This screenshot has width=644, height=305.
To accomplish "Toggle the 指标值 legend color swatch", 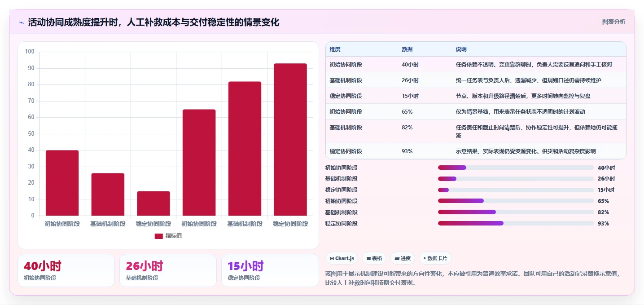I will pos(159,236).
